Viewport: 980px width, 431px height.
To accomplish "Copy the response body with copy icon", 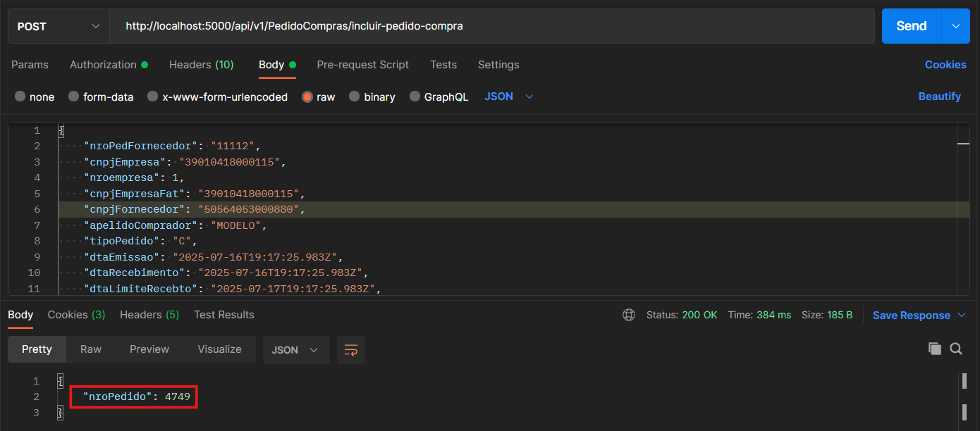I will tap(935, 349).
